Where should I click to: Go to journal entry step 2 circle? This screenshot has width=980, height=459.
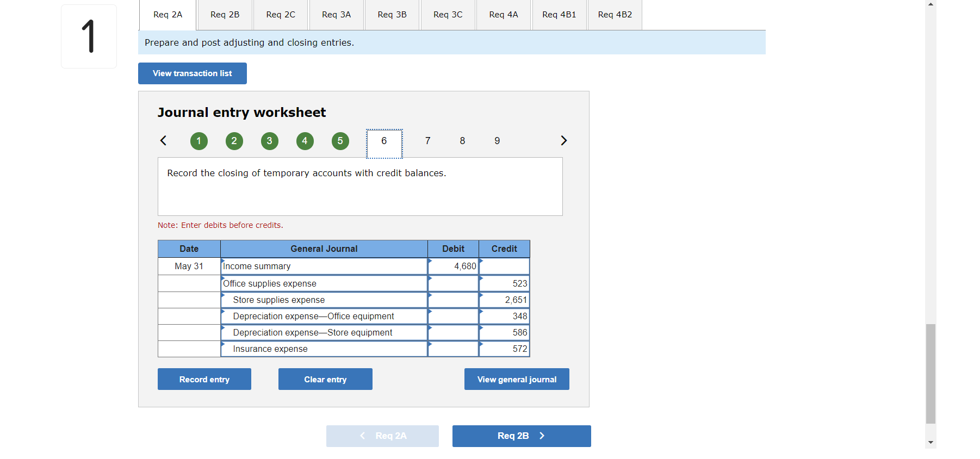234,141
